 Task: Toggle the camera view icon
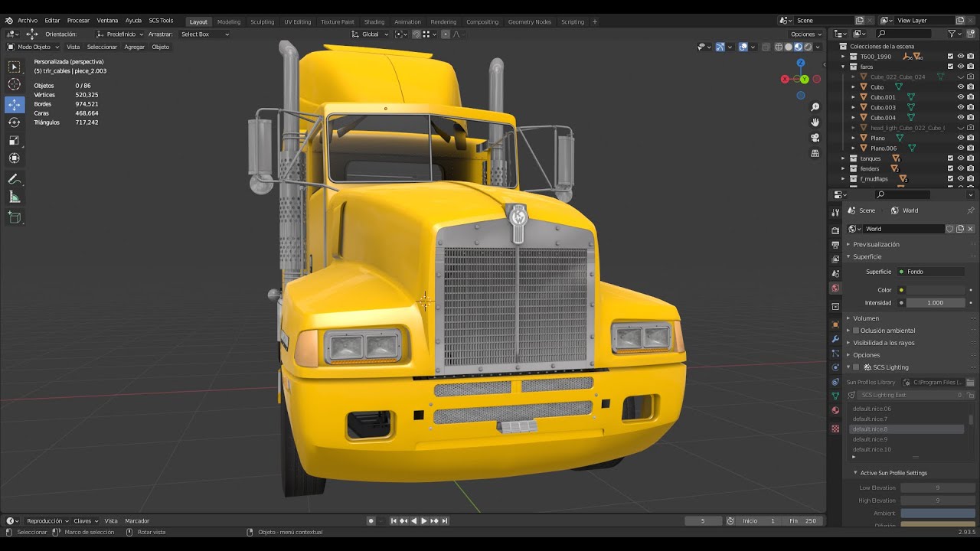tap(815, 138)
